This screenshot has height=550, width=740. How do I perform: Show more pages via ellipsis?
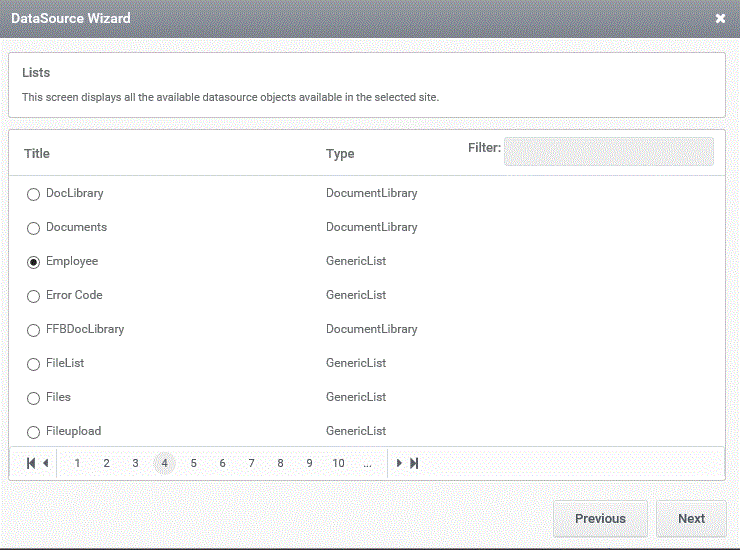point(368,463)
